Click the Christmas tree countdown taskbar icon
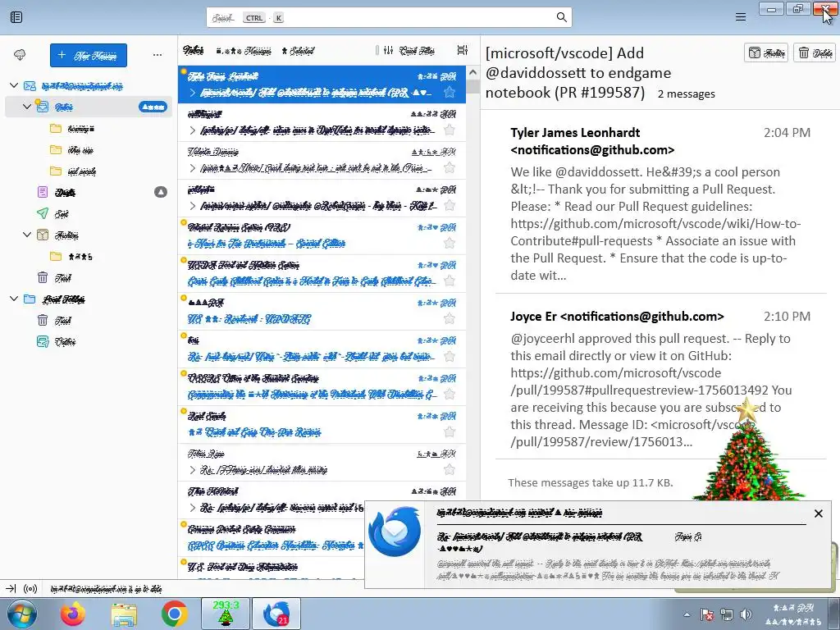This screenshot has height=630, width=840. click(225, 614)
